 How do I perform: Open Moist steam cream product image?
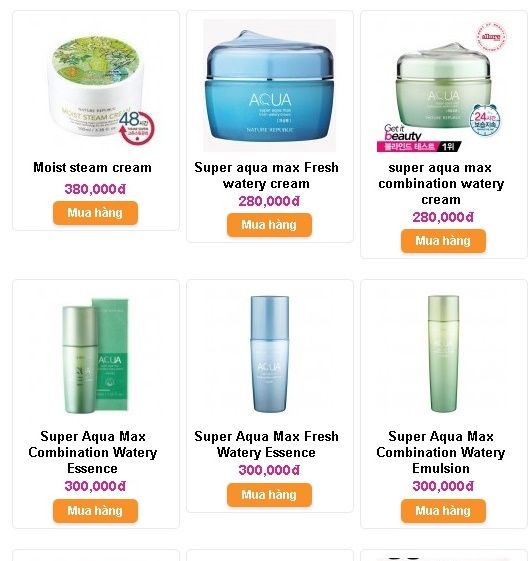pos(96,86)
